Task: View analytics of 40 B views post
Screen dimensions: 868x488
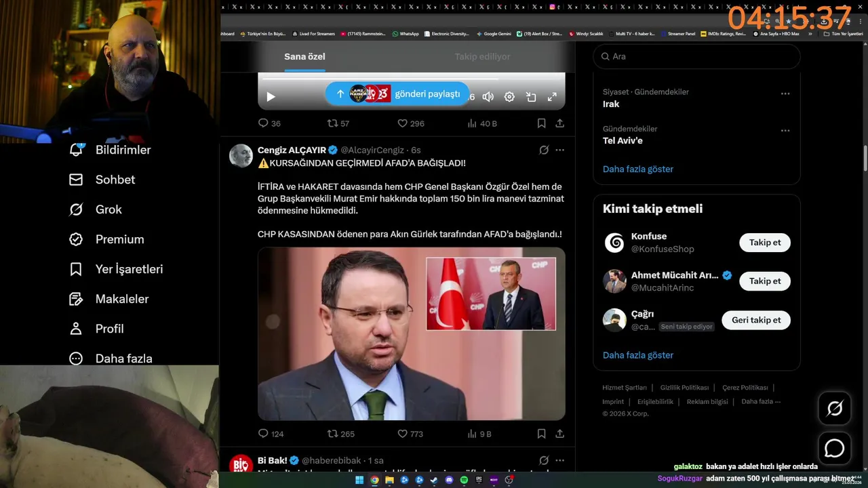Action: click(482, 123)
